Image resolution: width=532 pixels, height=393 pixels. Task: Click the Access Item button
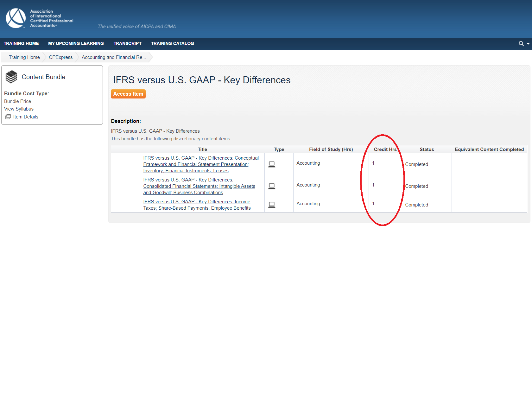coord(128,94)
